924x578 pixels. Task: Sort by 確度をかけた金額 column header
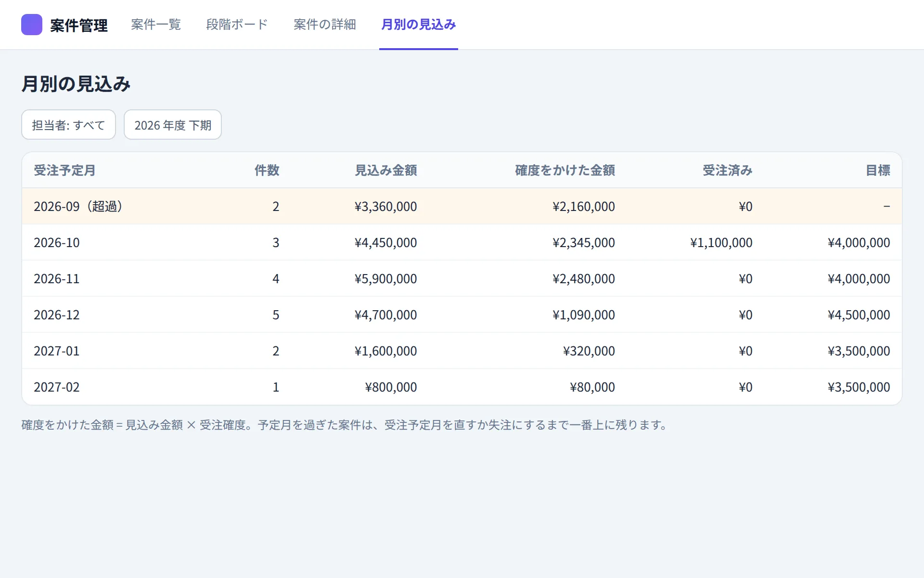point(565,170)
